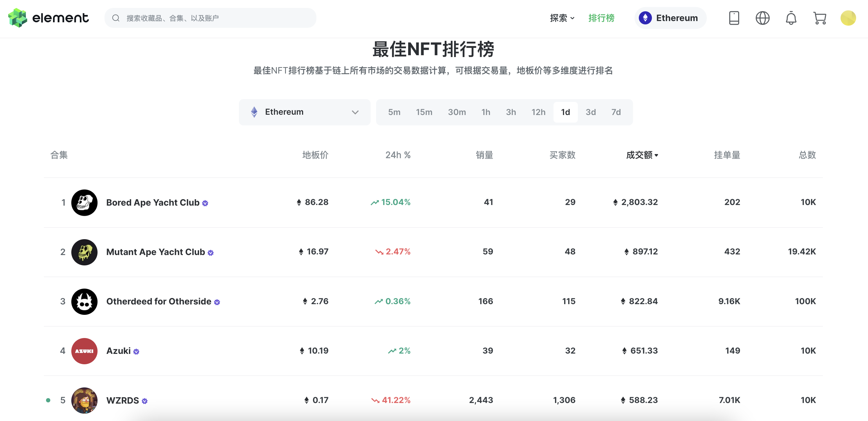Viewport: 868px width, 421px height.
Task: Click Otherdeed listings value 9.16K
Action: [729, 301]
